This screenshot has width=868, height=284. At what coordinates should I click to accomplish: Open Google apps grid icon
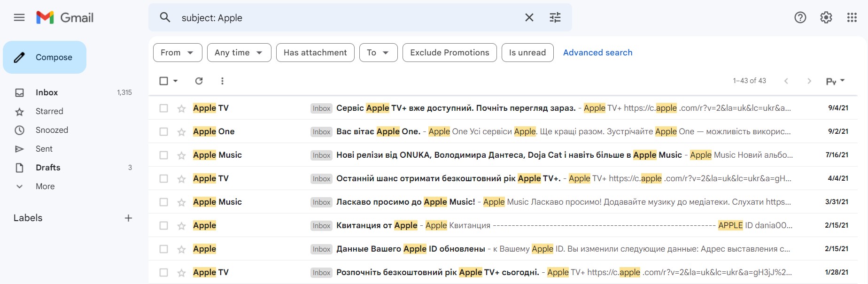pyautogui.click(x=852, y=18)
